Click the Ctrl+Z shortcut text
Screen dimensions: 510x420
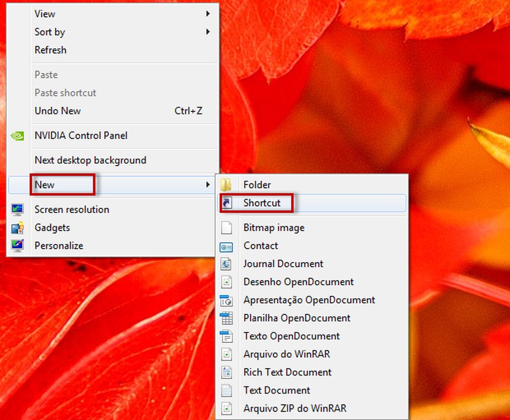click(x=188, y=111)
